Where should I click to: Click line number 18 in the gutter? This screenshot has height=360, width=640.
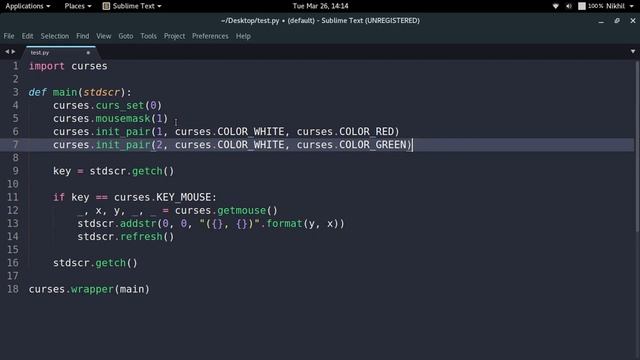pyautogui.click(x=13, y=289)
